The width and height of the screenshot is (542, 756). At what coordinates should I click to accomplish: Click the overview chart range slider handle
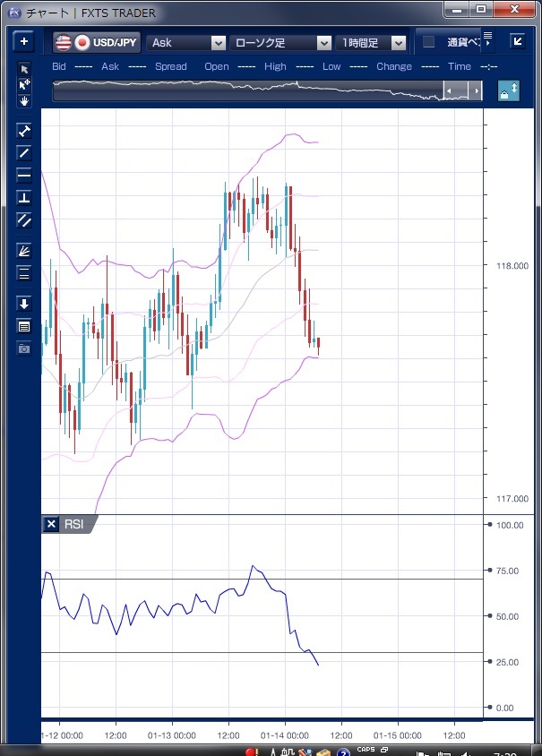[x=462, y=91]
